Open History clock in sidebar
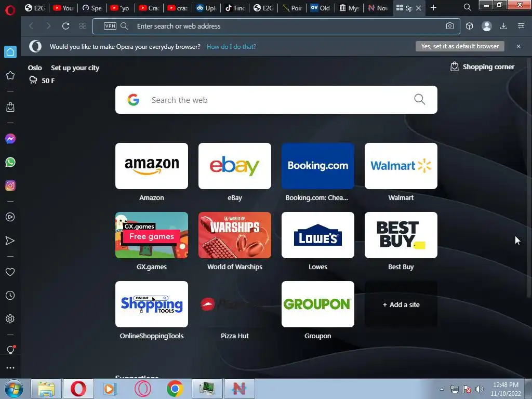Image resolution: width=532 pixels, height=399 pixels. pos(10,295)
